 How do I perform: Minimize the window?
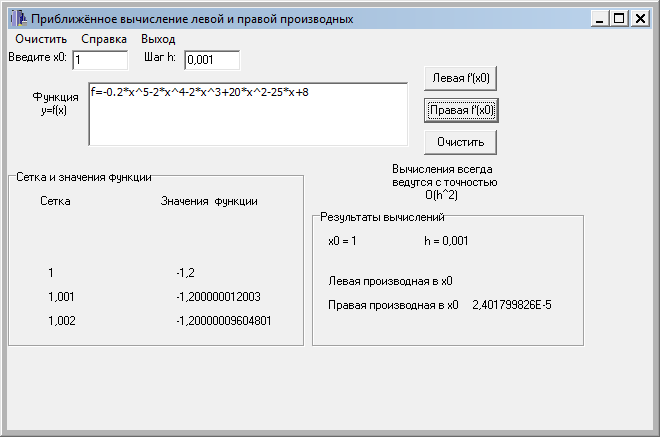point(600,19)
